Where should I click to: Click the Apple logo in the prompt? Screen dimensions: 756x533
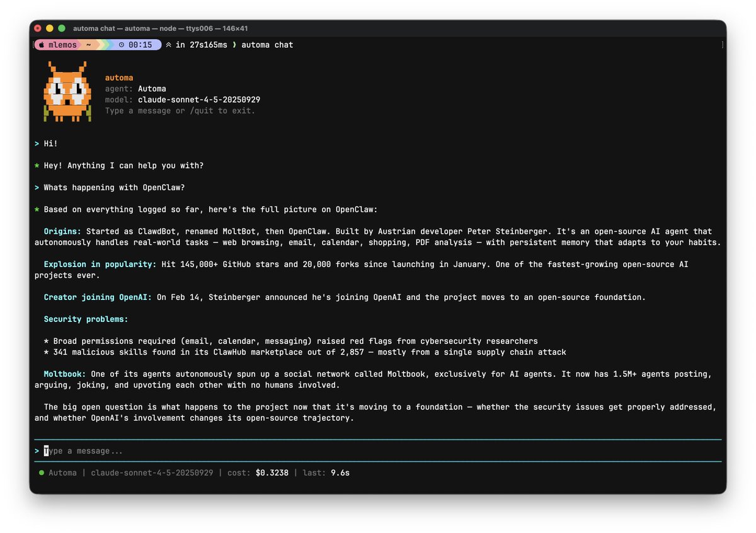click(x=41, y=45)
